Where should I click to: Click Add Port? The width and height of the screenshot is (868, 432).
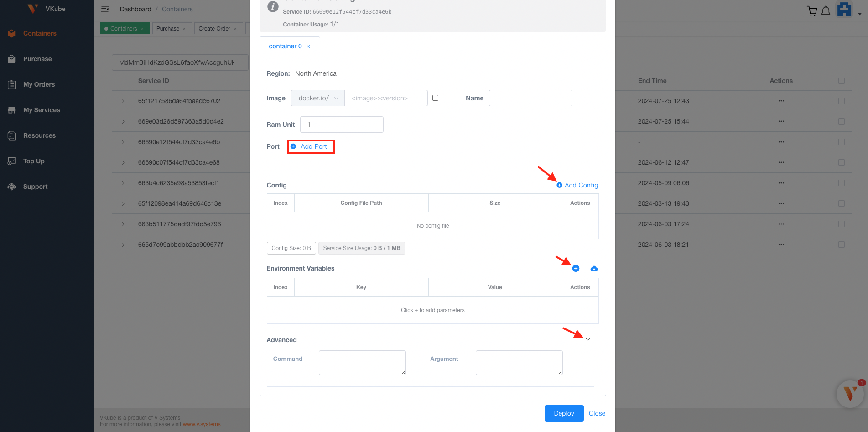[x=310, y=146]
